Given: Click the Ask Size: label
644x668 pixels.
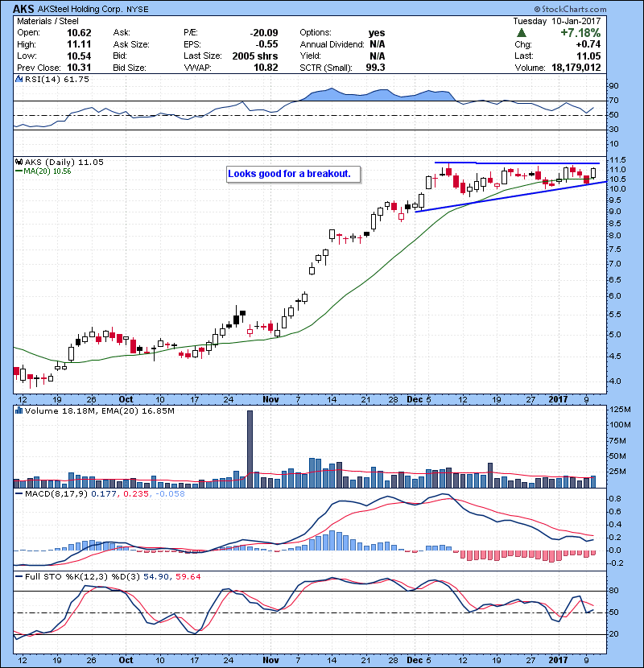Looking at the screenshot, I should coord(131,44).
